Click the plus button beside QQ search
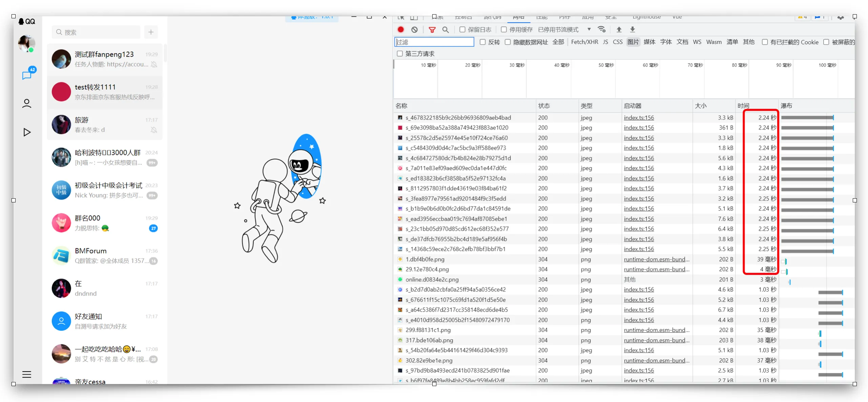This screenshot has height=402, width=868. [x=151, y=32]
